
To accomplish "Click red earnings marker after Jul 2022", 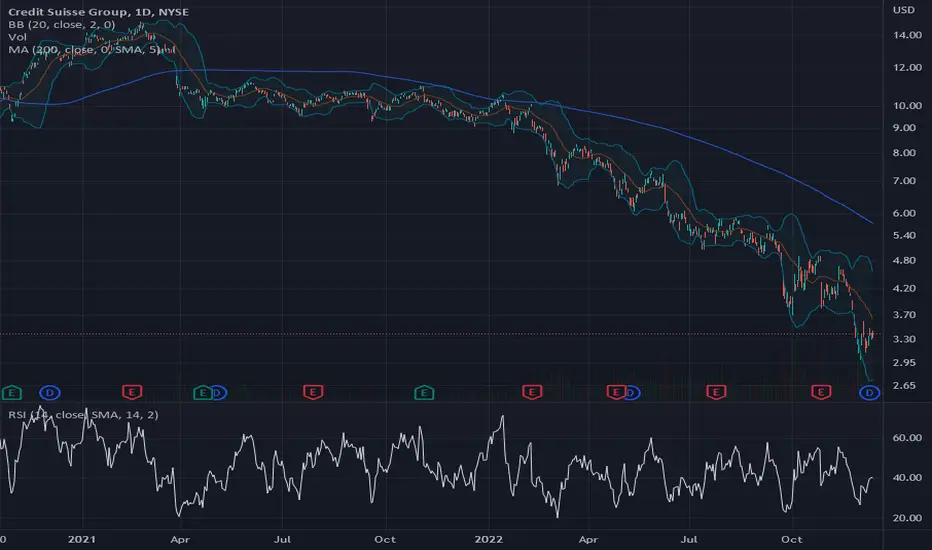I will pos(716,392).
